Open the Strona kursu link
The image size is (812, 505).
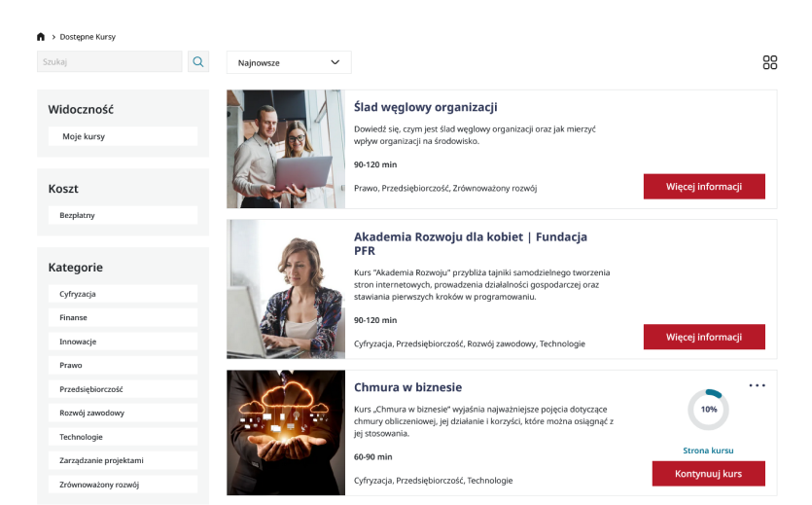pyautogui.click(x=708, y=451)
